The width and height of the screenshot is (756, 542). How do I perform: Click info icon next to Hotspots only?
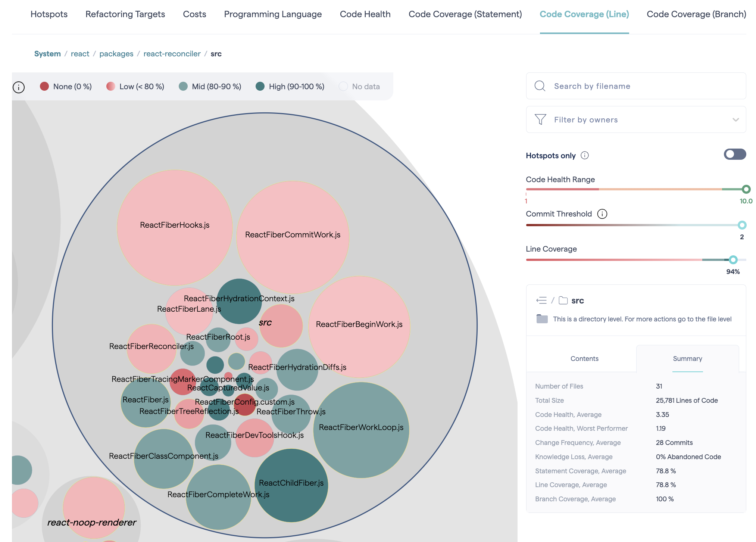click(x=585, y=155)
